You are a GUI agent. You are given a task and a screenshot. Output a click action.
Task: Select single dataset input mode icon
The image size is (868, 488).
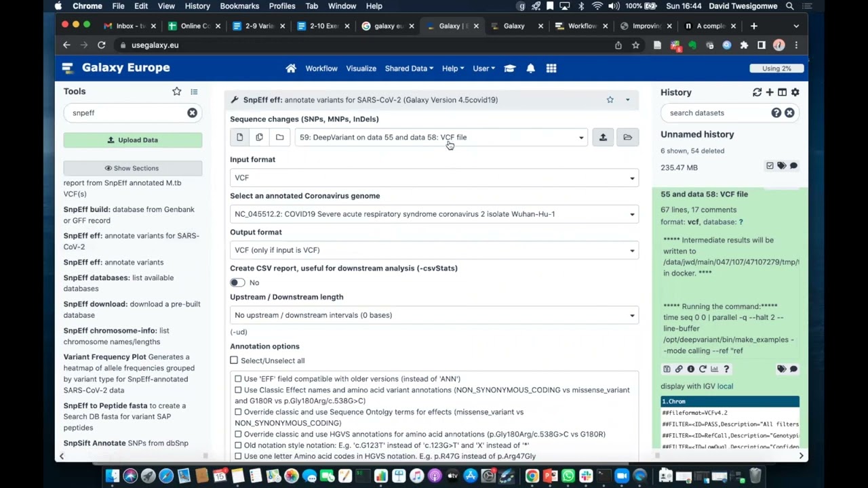point(239,138)
